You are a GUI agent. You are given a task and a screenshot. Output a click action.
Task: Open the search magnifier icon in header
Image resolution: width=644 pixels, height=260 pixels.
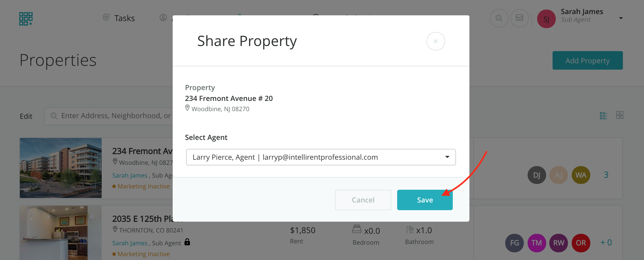click(x=499, y=18)
